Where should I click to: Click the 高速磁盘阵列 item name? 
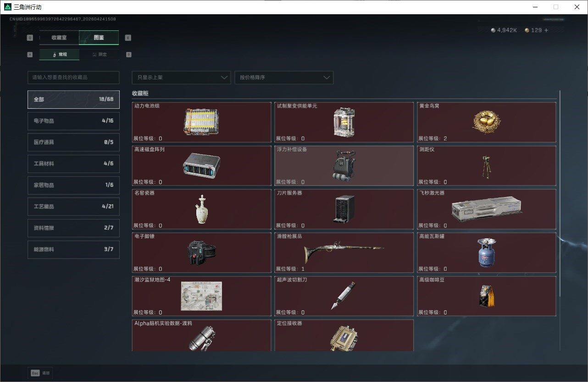(149, 150)
